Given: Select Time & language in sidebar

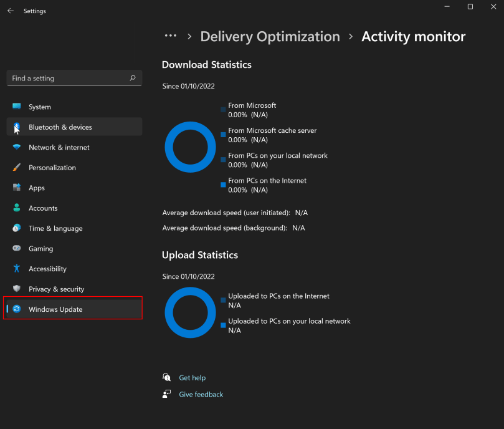Looking at the screenshot, I should click(x=55, y=228).
